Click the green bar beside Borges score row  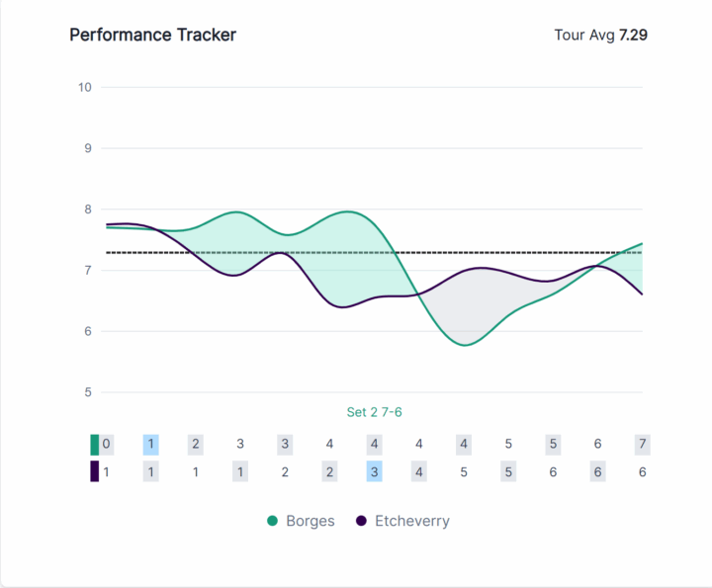coord(95,445)
